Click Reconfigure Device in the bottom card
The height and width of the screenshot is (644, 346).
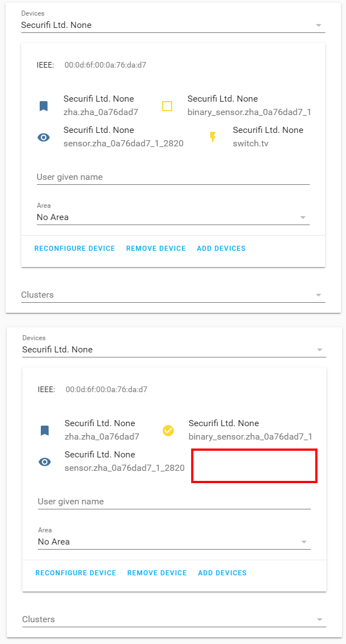coord(76,573)
